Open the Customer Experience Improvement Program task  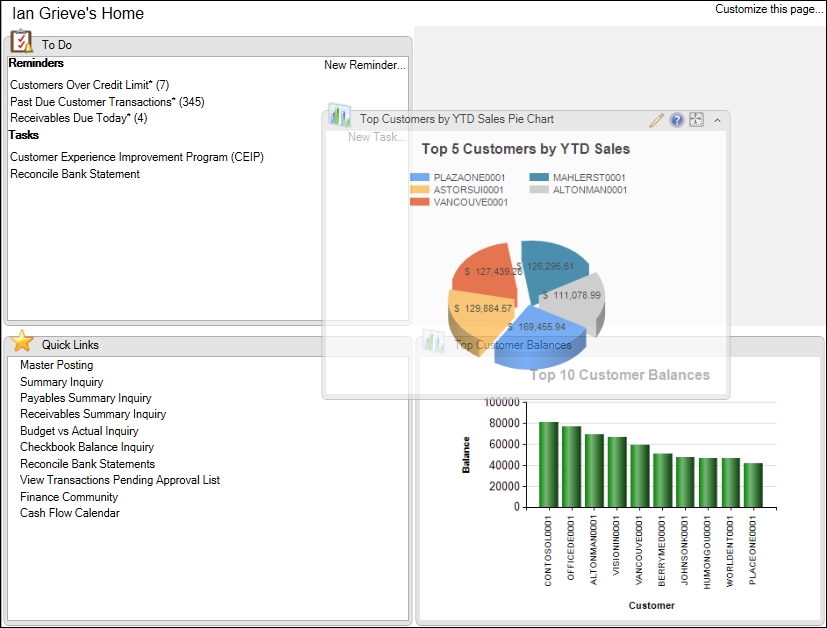(x=137, y=157)
